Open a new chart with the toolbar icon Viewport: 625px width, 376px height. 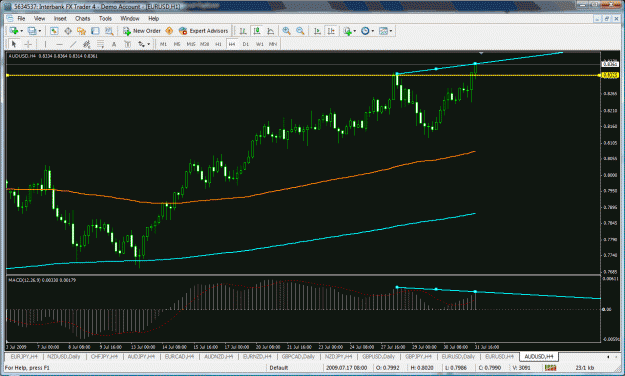tap(14, 31)
